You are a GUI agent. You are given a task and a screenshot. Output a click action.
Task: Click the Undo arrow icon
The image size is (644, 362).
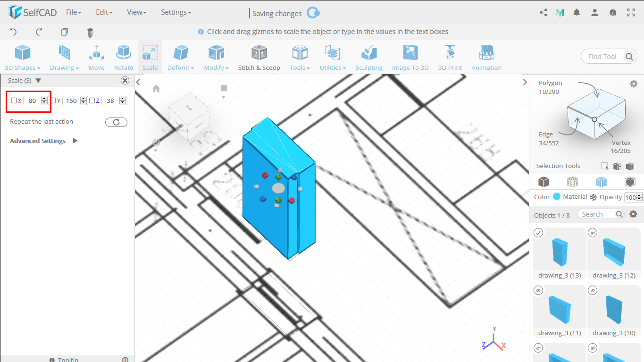click(13, 32)
